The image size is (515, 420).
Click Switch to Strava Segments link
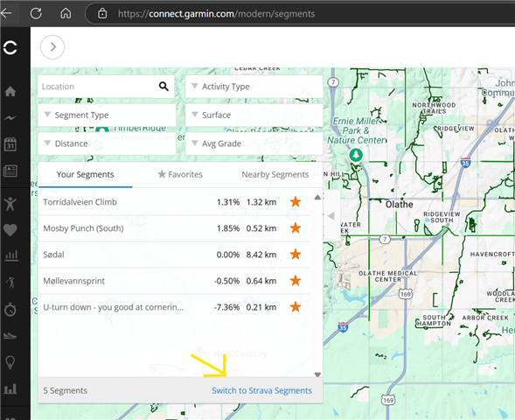(x=261, y=391)
